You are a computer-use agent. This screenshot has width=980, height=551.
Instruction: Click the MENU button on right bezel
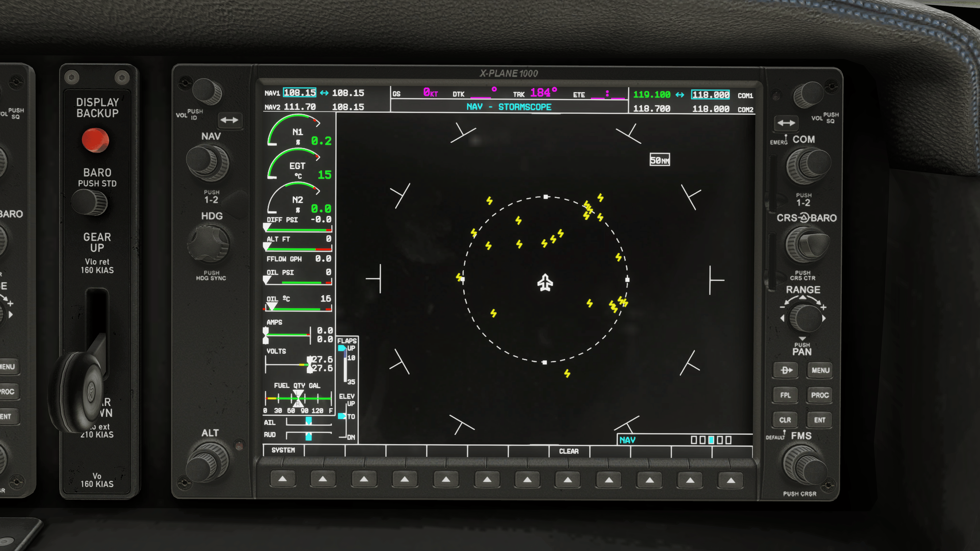[x=820, y=370]
